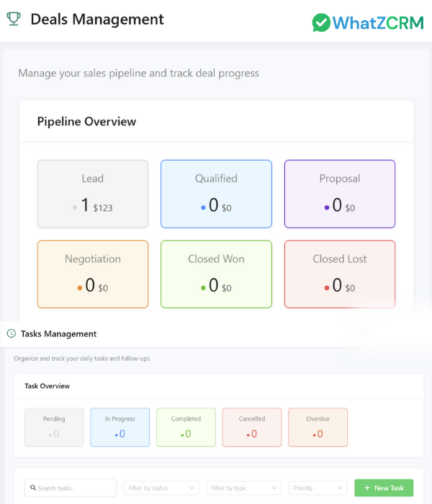Select the Completed task status card

tap(186, 427)
